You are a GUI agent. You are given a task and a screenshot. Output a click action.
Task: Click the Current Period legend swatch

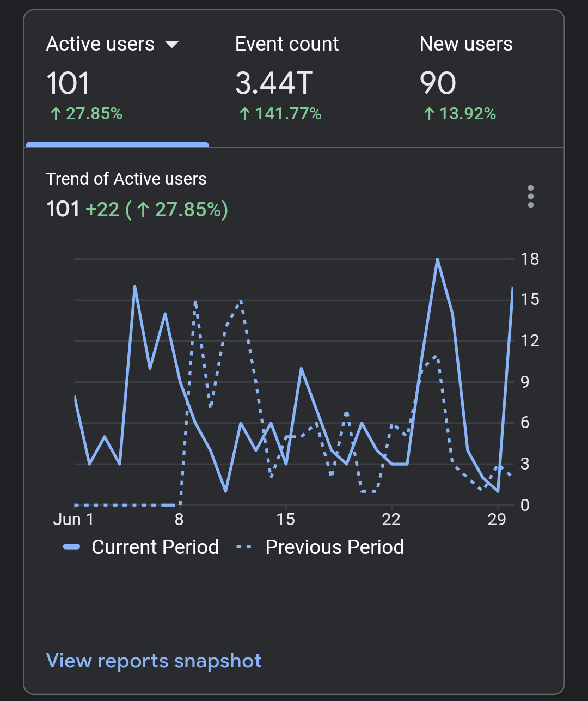pyautogui.click(x=72, y=547)
